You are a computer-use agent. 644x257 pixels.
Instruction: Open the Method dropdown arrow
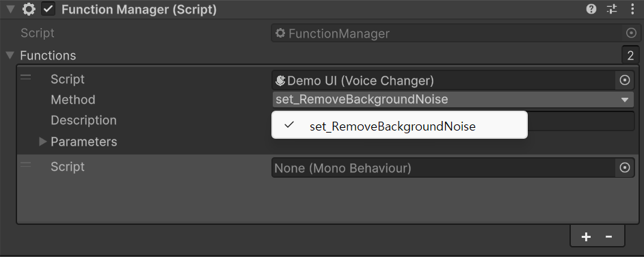(625, 100)
